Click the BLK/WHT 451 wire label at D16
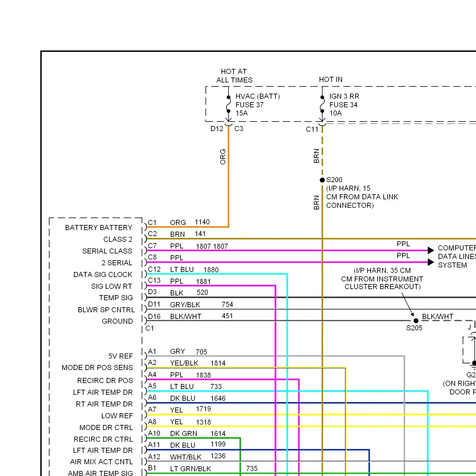476x476 pixels. (x=202, y=316)
